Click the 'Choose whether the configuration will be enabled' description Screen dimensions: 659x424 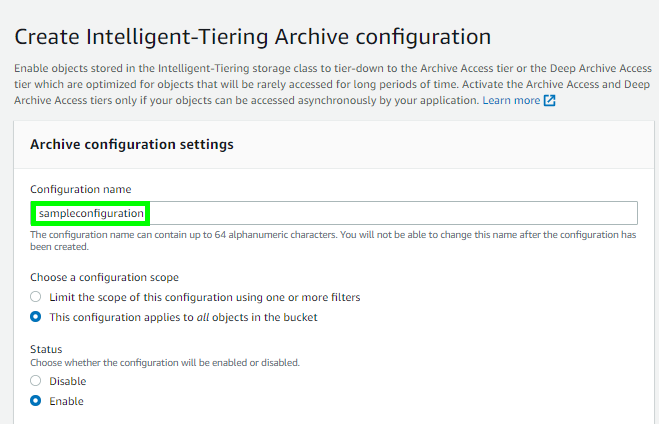coord(165,362)
